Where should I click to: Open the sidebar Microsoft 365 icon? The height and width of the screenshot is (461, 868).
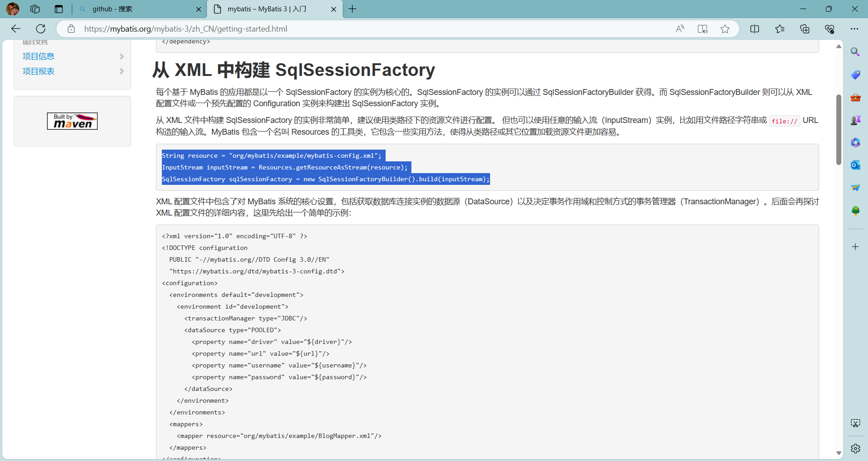click(855, 142)
